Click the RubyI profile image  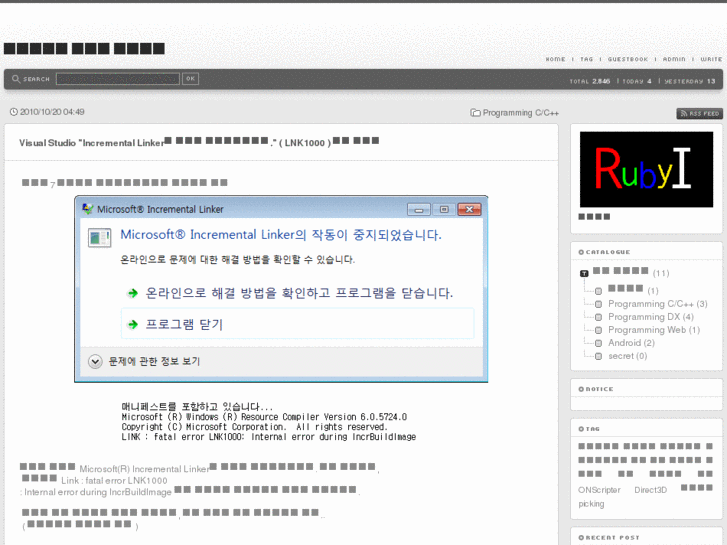click(646, 169)
